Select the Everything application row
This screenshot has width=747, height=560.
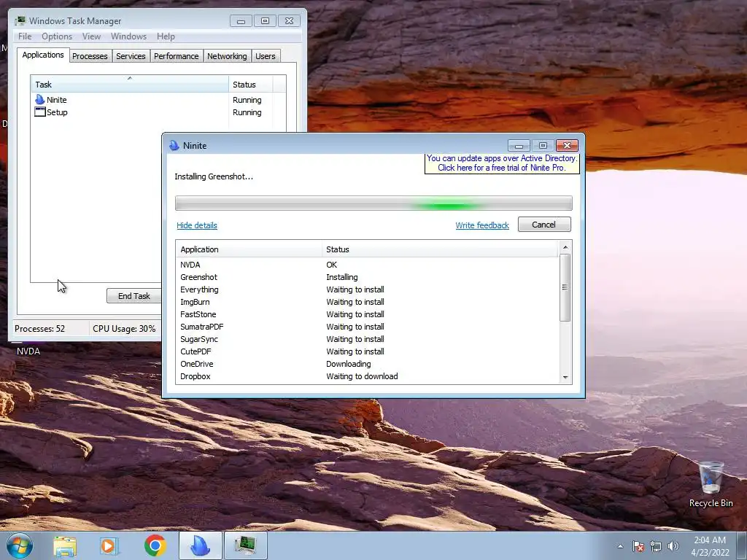coord(368,289)
